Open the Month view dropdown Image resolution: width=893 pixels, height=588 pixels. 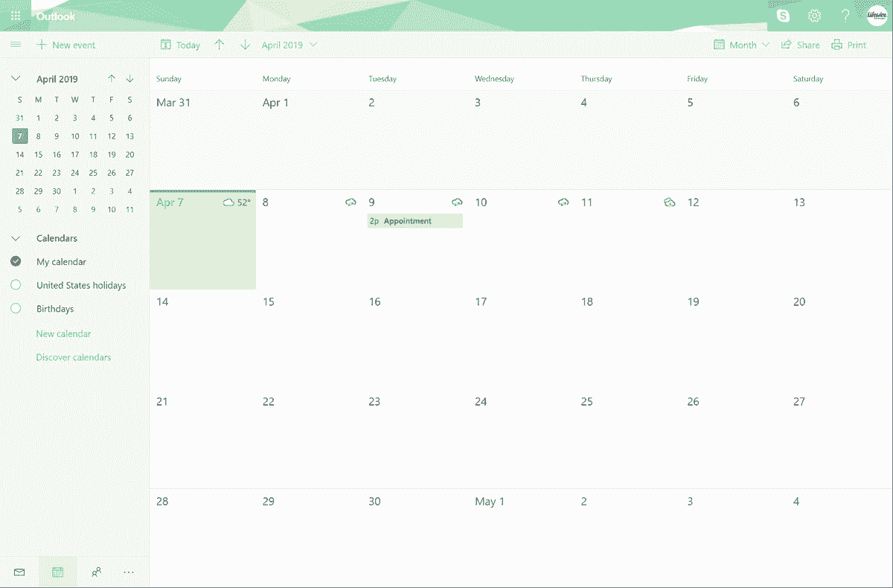click(x=741, y=45)
